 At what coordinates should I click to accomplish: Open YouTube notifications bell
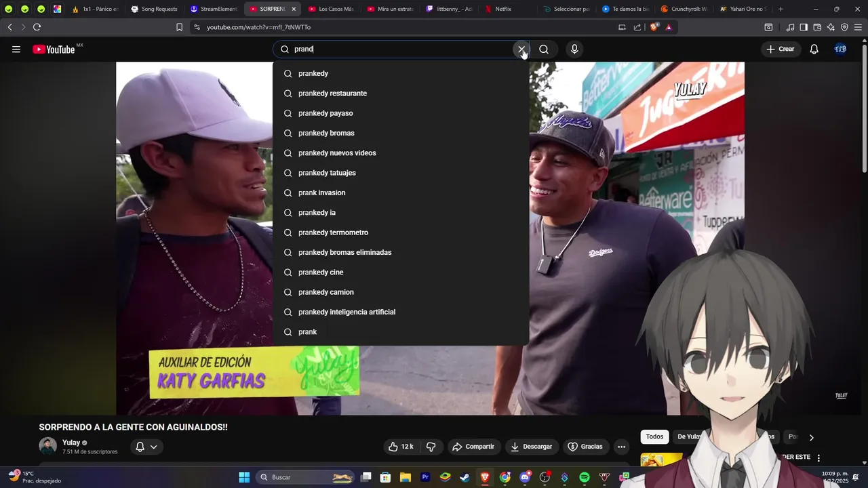point(814,49)
